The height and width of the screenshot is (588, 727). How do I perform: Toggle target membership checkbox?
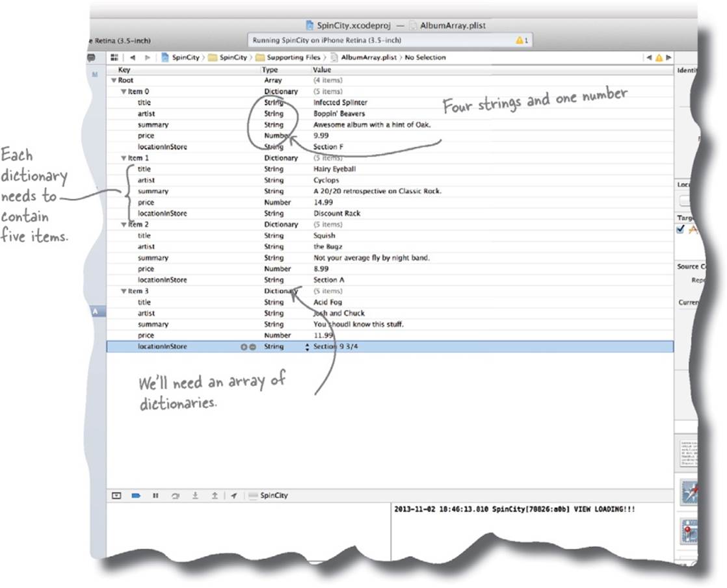point(680,229)
